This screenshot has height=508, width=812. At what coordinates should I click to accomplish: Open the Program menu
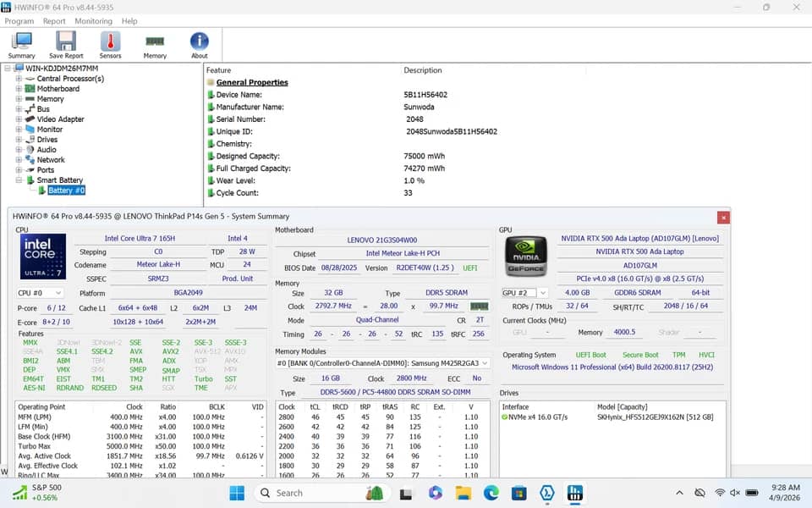(x=19, y=21)
